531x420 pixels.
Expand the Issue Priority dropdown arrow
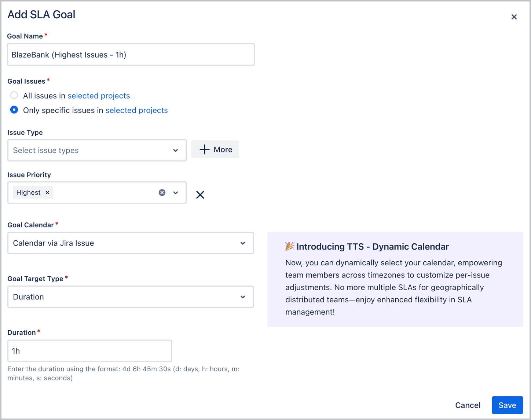pos(176,192)
